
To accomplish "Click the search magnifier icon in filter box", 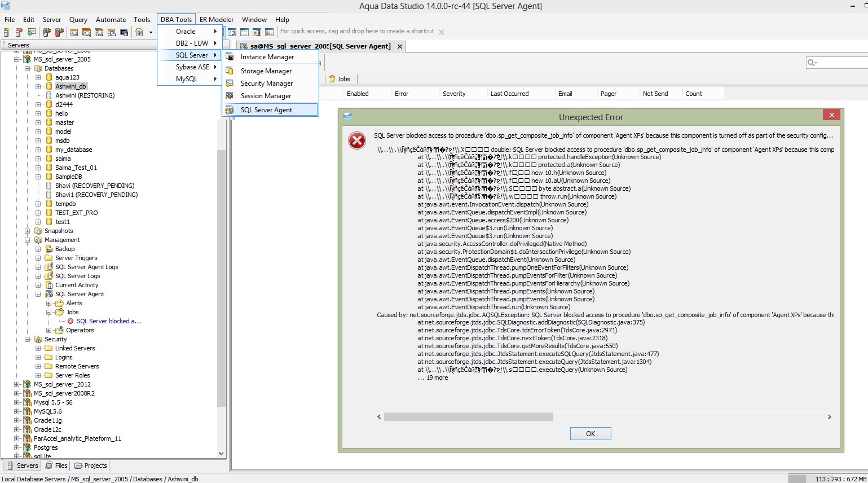I will pyautogui.click(x=812, y=63).
